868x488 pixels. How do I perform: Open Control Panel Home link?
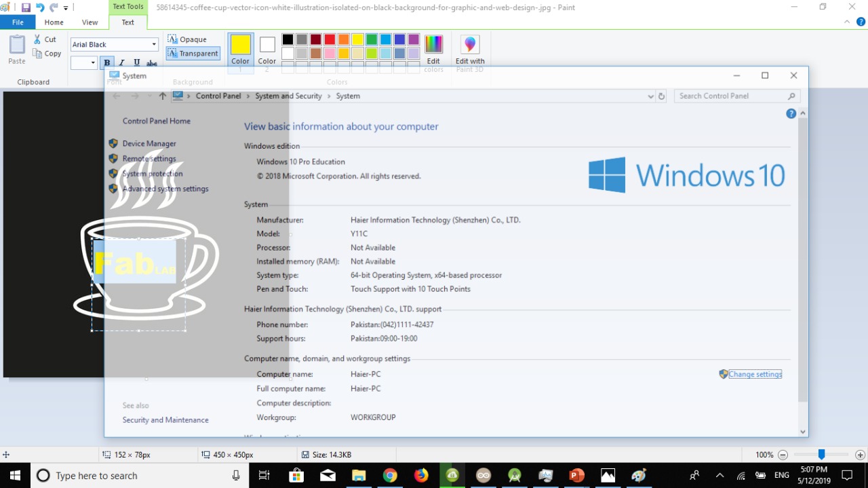(157, 121)
